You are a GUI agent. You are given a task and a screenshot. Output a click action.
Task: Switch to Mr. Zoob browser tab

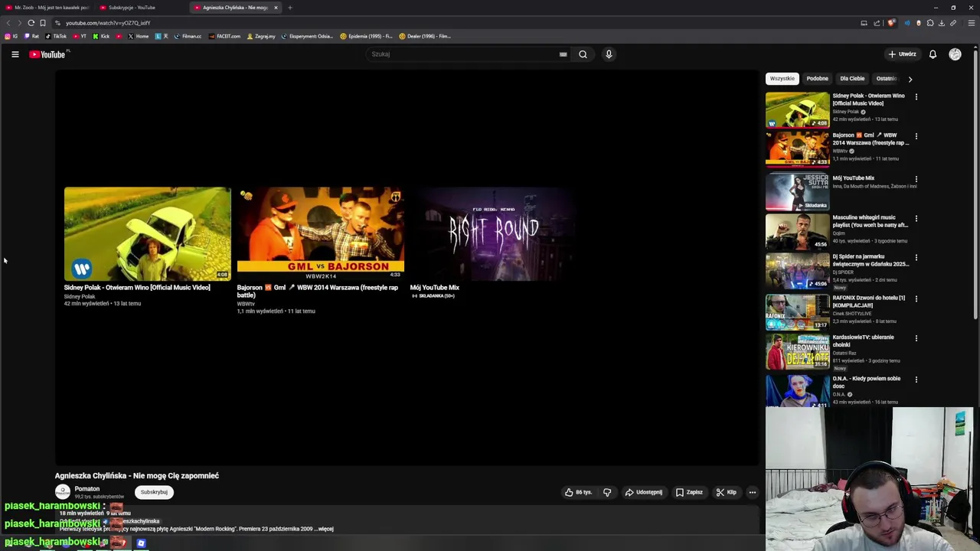[47, 8]
